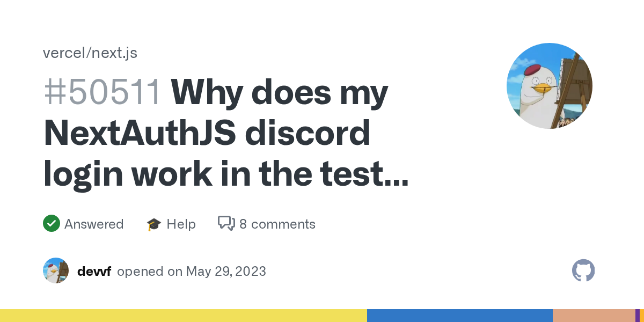Click the blue language bar segment
The width and height of the screenshot is (644, 322).
(460, 316)
